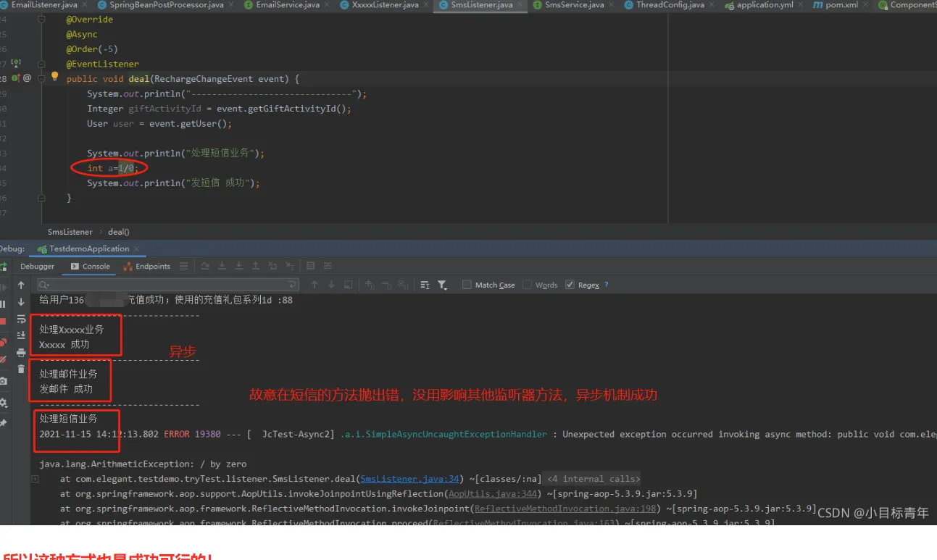The height and width of the screenshot is (560, 937).
Task: Open debug settings gear dropdown
Action: [4, 403]
